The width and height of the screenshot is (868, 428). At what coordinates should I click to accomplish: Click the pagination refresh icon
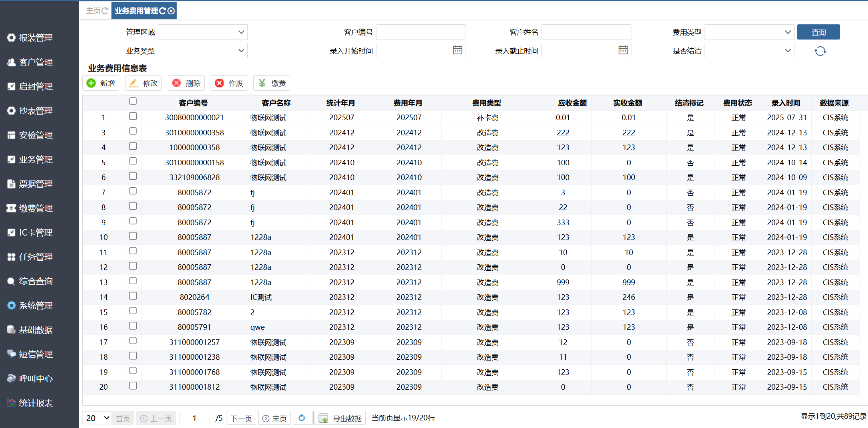coord(302,418)
